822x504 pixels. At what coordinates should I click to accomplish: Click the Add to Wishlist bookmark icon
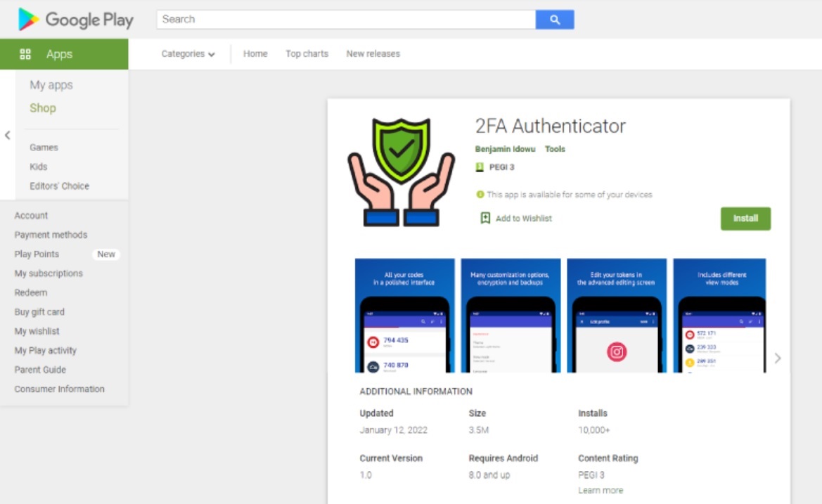tap(485, 218)
